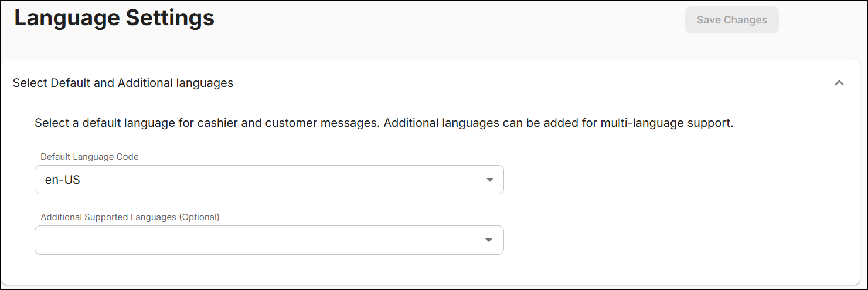Image resolution: width=868 pixels, height=290 pixels.
Task: Click the word cashier in the description
Action: [x=219, y=123]
